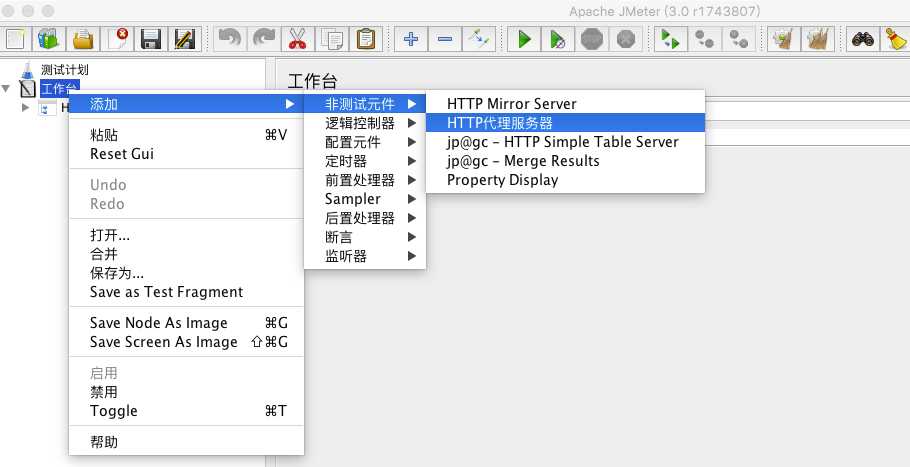Expand the child node under 工作台

coord(25,107)
